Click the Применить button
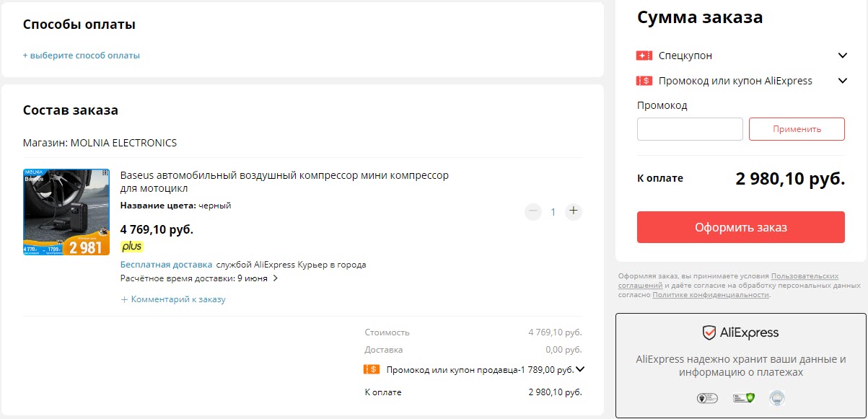Screen dimensions: 868x419 click(797, 129)
